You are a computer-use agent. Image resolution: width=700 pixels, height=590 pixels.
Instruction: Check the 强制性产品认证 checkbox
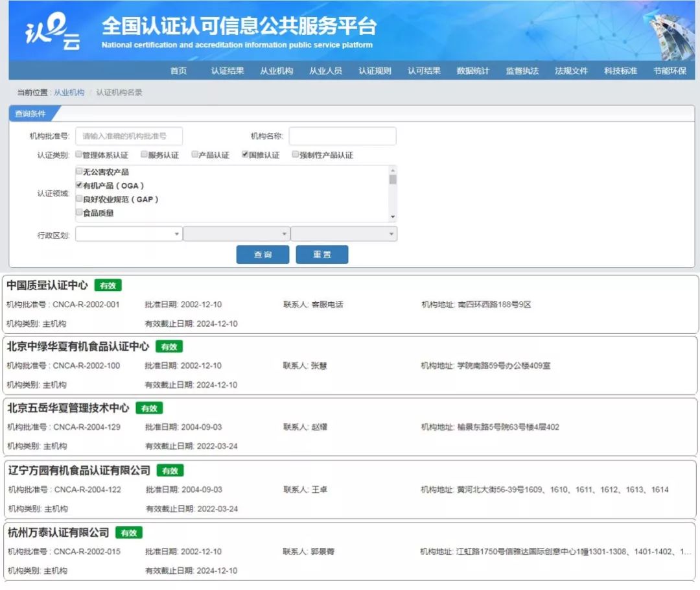[295, 154]
